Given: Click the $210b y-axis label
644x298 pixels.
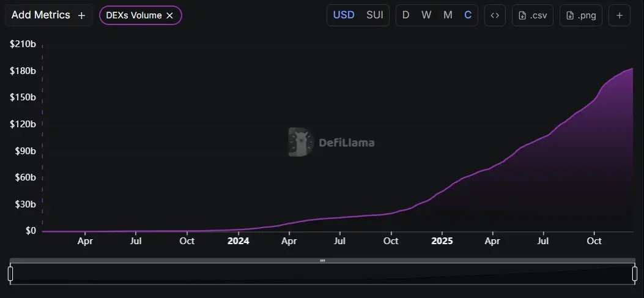Looking at the screenshot, I should point(23,44).
